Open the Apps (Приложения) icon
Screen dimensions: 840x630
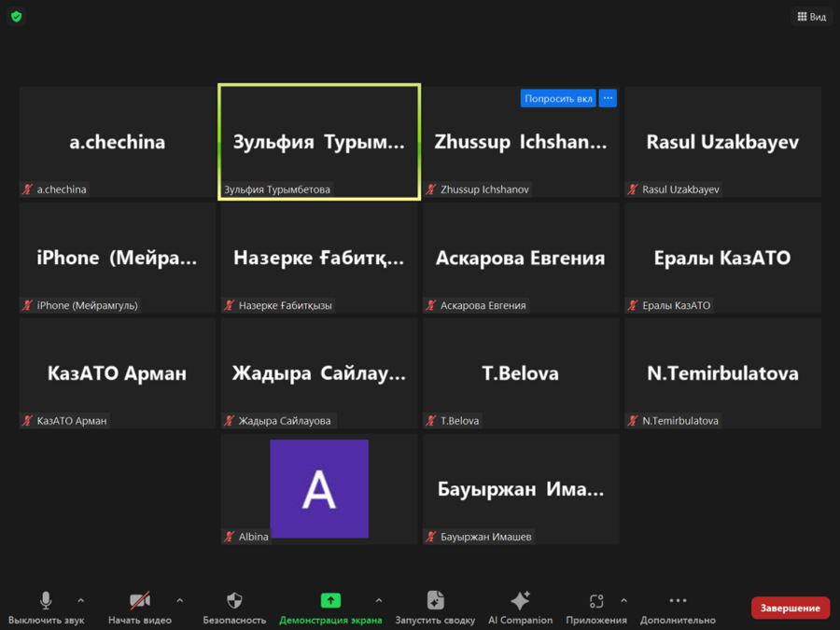point(596,601)
